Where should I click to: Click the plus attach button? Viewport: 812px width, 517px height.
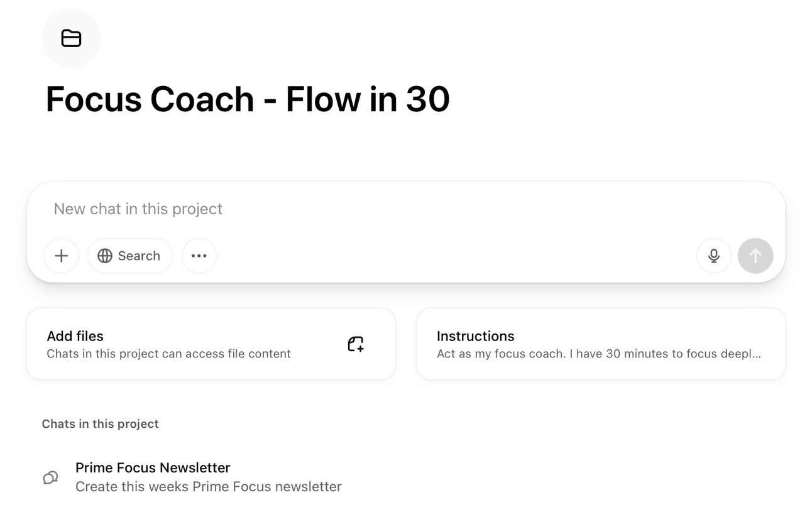coord(62,256)
